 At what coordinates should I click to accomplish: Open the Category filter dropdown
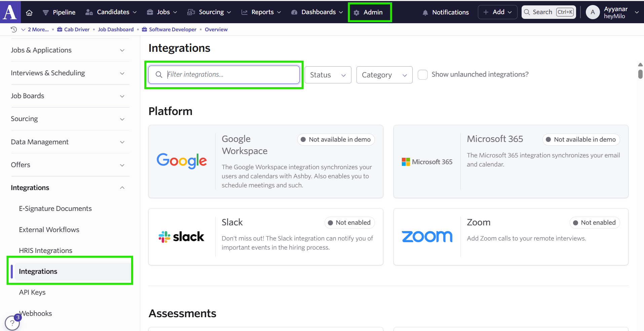[x=384, y=75]
